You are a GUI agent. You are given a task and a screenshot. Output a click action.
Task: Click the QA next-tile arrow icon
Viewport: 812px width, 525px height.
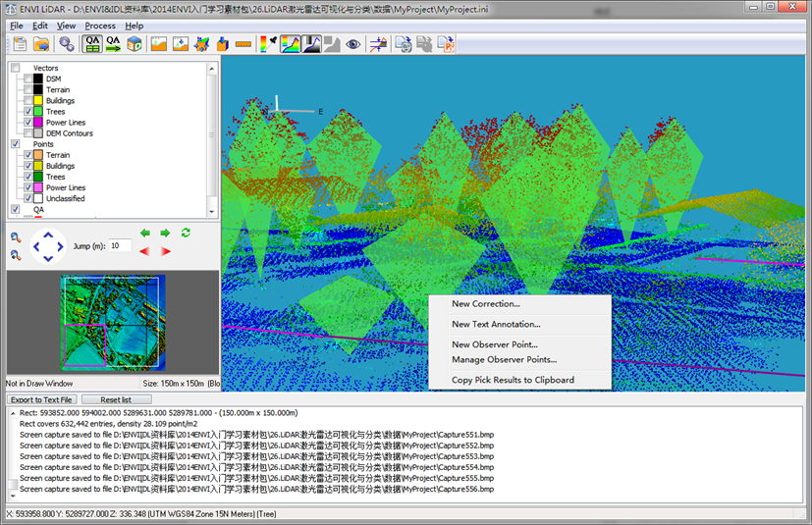pyautogui.click(x=113, y=44)
